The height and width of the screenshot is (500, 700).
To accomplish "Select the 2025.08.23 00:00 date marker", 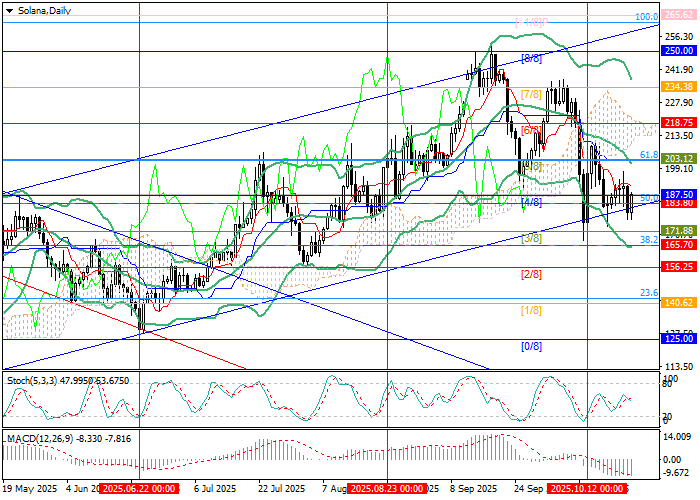I will (387, 488).
